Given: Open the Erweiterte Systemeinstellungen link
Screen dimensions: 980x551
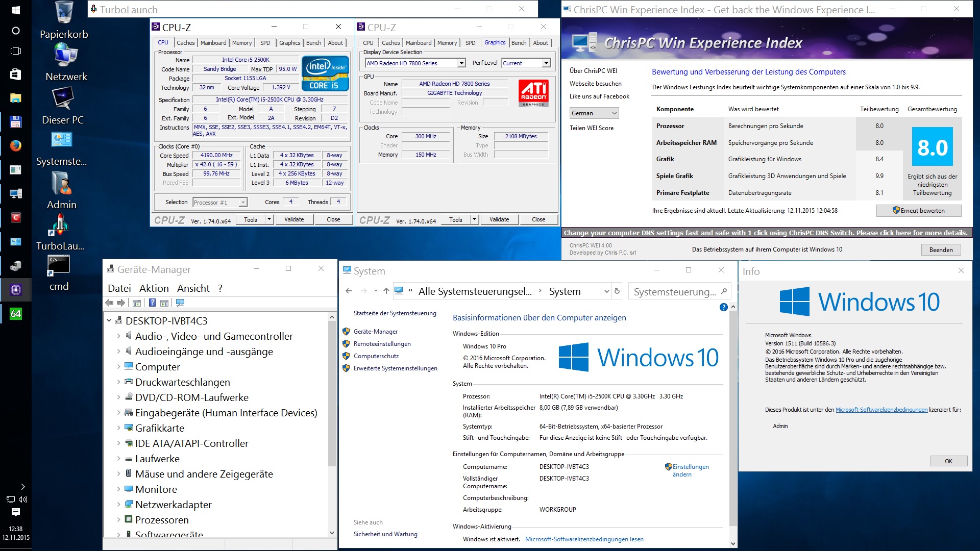Looking at the screenshot, I should [x=395, y=368].
